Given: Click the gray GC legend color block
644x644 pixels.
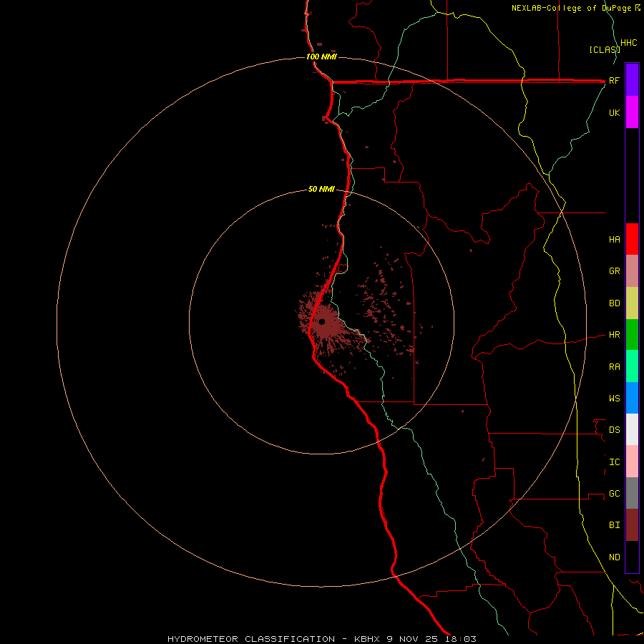Looking at the screenshot, I should tap(632, 493).
